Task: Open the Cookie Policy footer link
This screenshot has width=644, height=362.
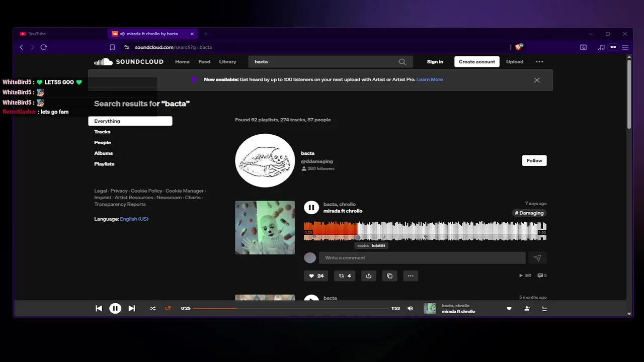Action: pyautogui.click(x=146, y=191)
